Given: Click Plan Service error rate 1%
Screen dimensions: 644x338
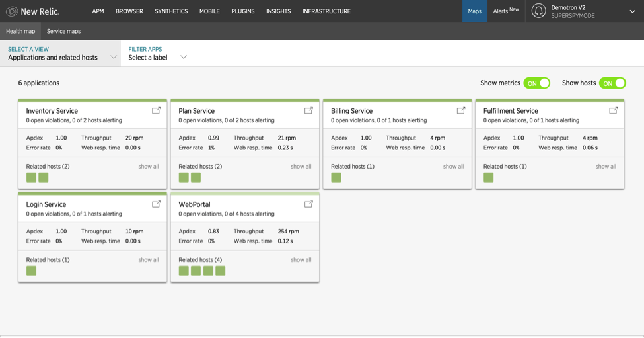Looking at the screenshot, I should click(x=211, y=148).
